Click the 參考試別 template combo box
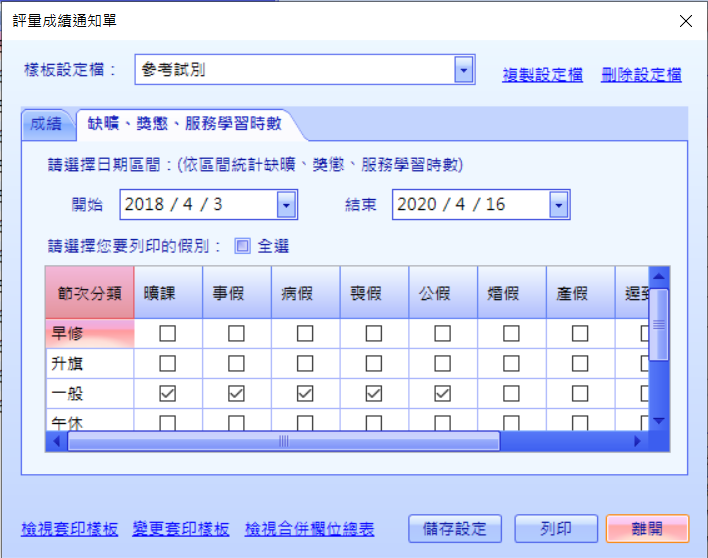 [305, 70]
